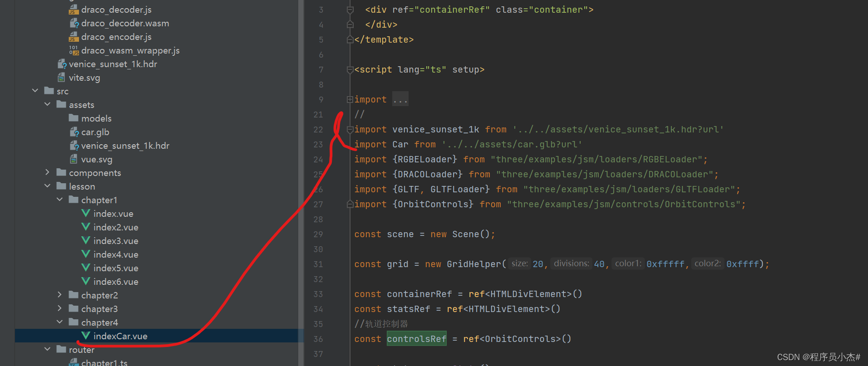Open index2.vue in chapter1
The width and height of the screenshot is (868, 366).
tap(116, 227)
